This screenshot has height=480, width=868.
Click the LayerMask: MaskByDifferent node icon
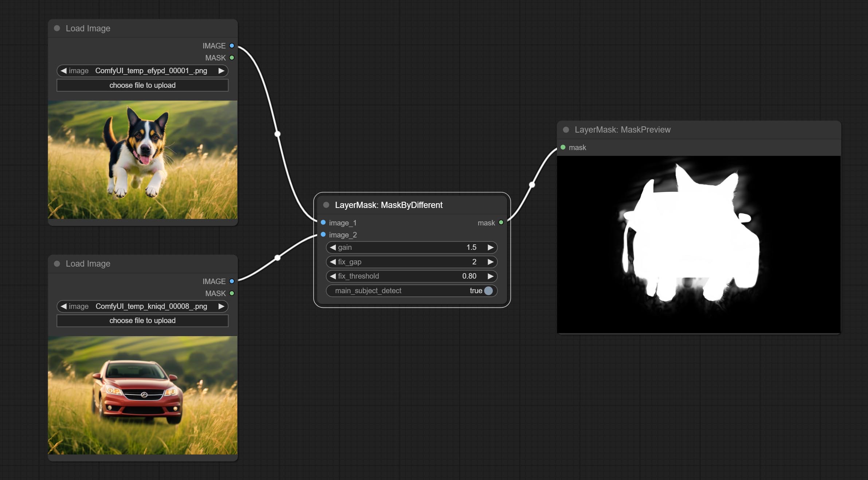click(x=326, y=205)
